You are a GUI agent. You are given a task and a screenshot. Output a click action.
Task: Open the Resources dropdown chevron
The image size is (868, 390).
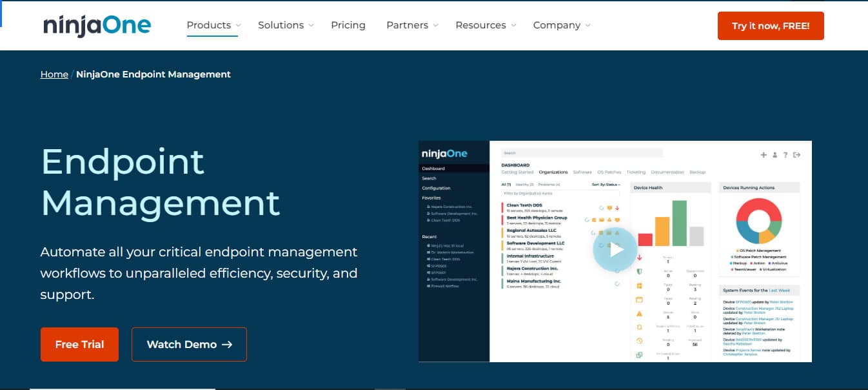pyautogui.click(x=513, y=25)
